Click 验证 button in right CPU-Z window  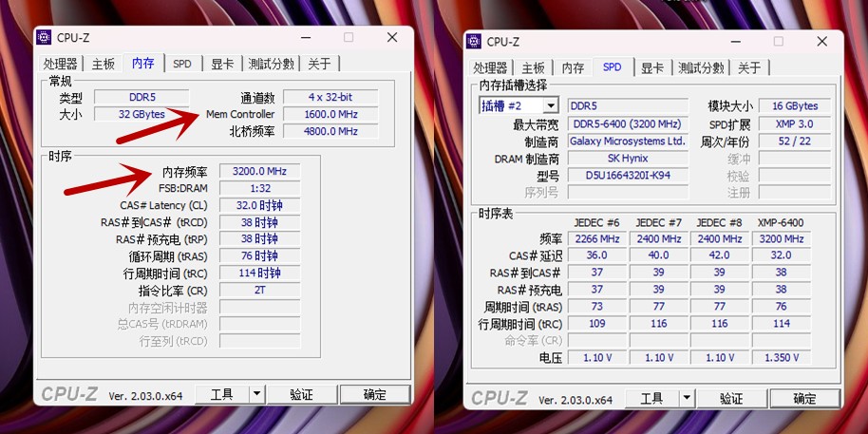tap(732, 399)
